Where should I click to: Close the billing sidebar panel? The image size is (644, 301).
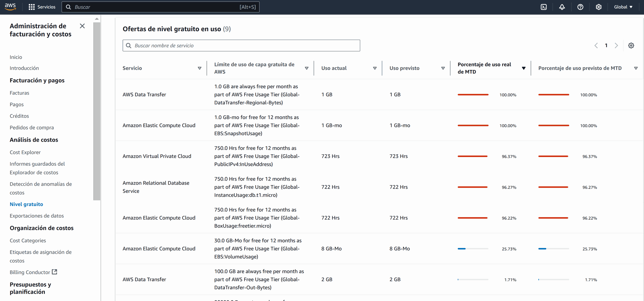(82, 26)
